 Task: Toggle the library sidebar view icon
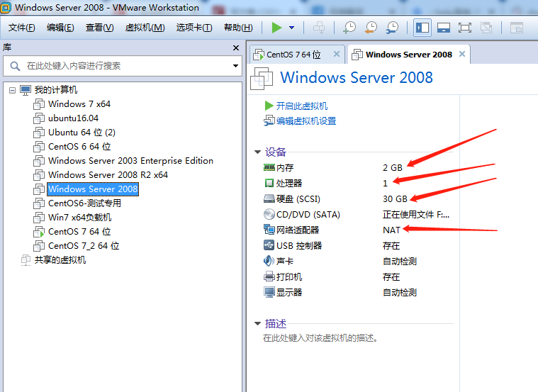click(x=422, y=28)
